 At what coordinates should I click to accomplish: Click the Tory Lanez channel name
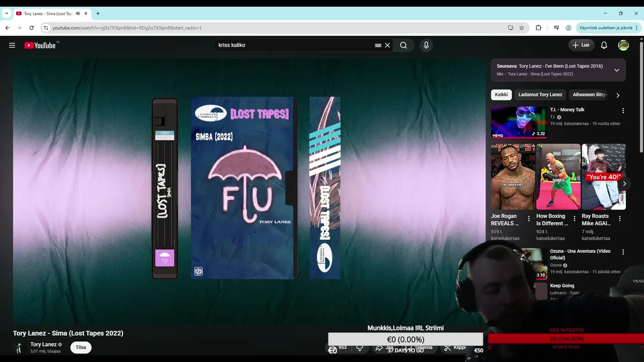[43, 344]
